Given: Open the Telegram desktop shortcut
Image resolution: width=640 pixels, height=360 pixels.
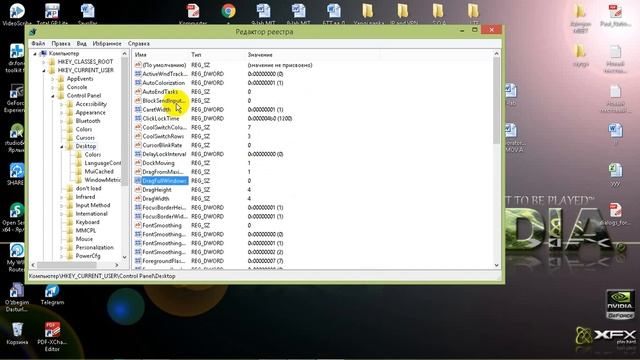Looking at the screenshot, I should (x=52, y=295).
